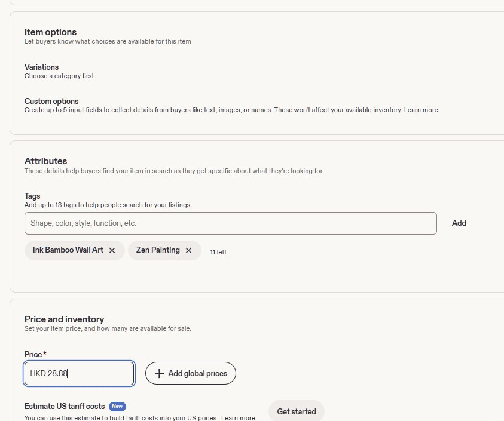Screen dimensions: 504x421
Task: Click the Custom options label
Action: [51, 101]
